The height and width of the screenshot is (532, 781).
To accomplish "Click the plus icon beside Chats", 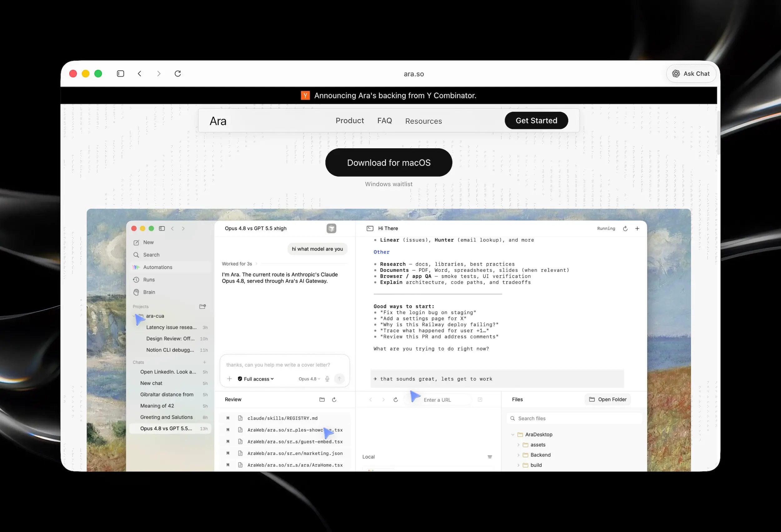I will pos(204,362).
